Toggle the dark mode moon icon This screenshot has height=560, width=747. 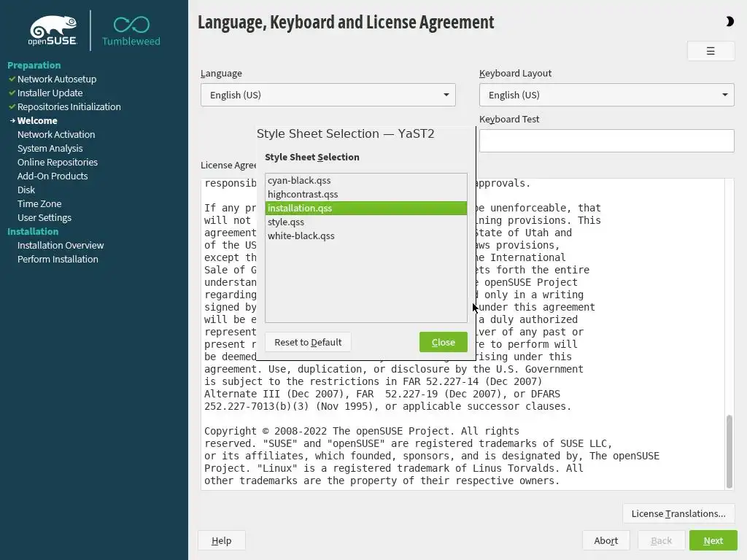coord(729,21)
